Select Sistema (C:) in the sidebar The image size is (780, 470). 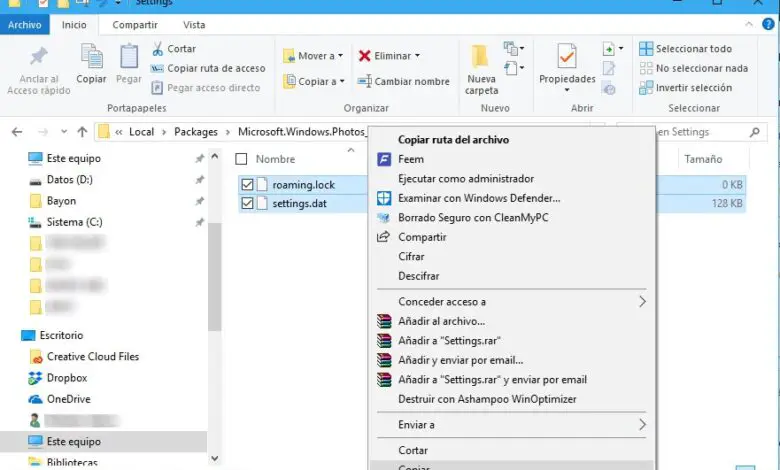point(75,222)
